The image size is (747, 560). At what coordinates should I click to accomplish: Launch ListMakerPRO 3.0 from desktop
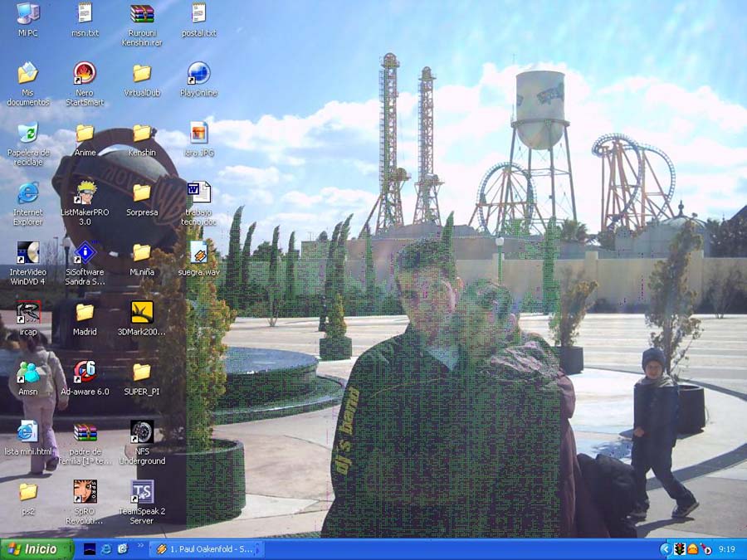point(85,193)
